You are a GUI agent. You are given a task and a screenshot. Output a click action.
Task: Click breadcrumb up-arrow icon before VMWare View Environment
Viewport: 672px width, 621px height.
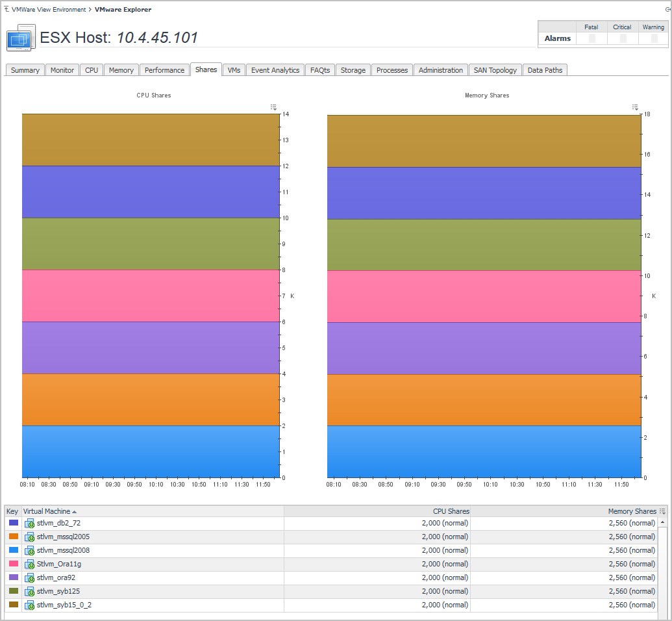pyautogui.click(x=6, y=10)
